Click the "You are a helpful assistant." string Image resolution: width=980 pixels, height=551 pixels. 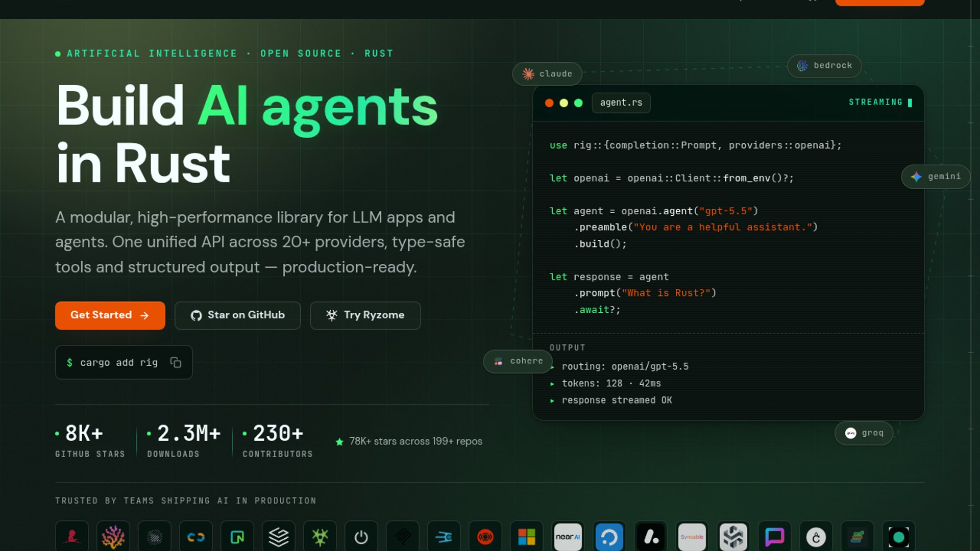[723, 228]
